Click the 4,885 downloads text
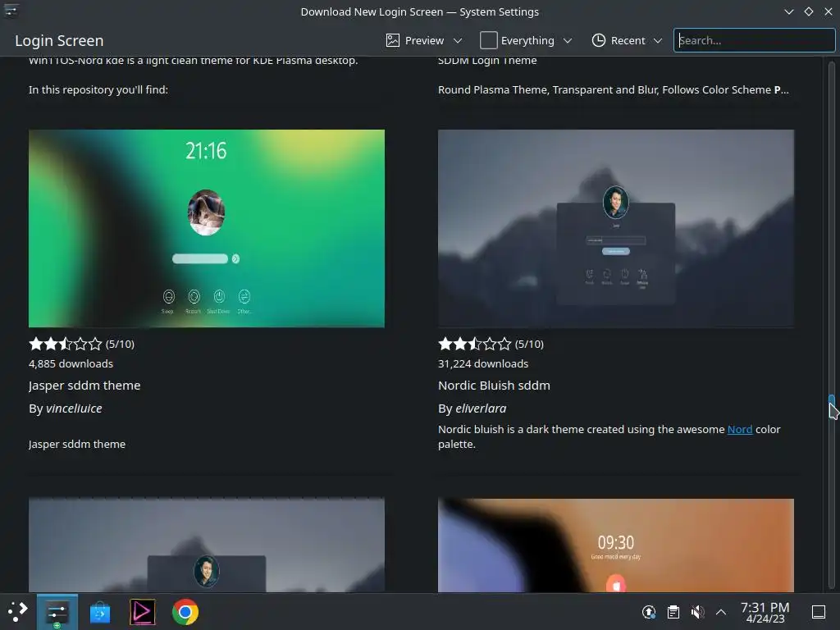 (71, 363)
